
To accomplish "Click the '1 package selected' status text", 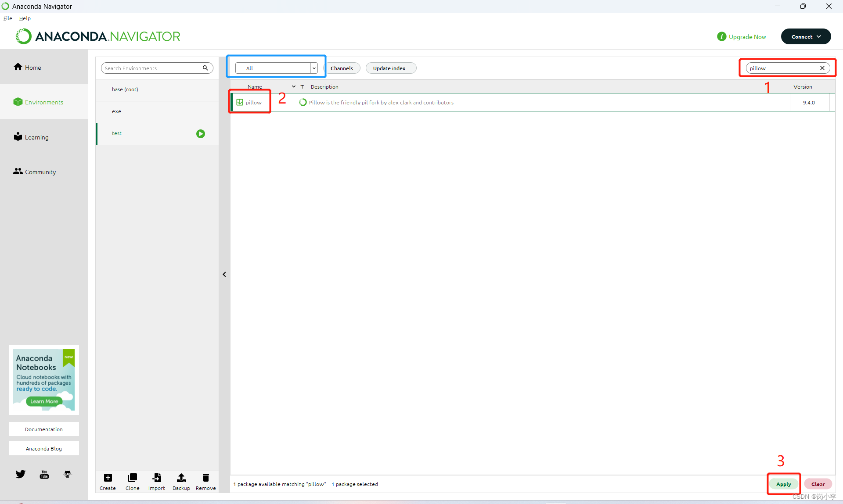I will [x=355, y=484].
